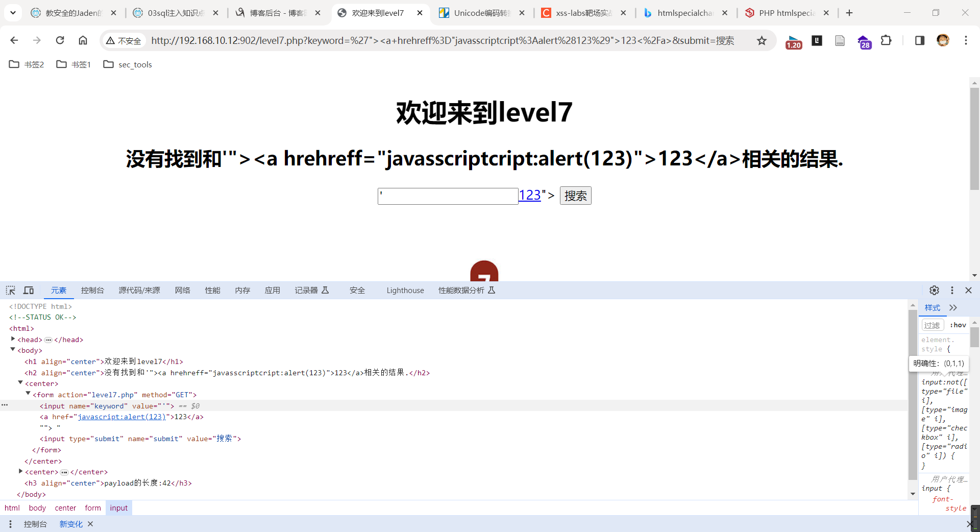Open the extension with 1.20 badge
Image resolution: width=980 pixels, height=532 pixels.
tap(793, 41)
